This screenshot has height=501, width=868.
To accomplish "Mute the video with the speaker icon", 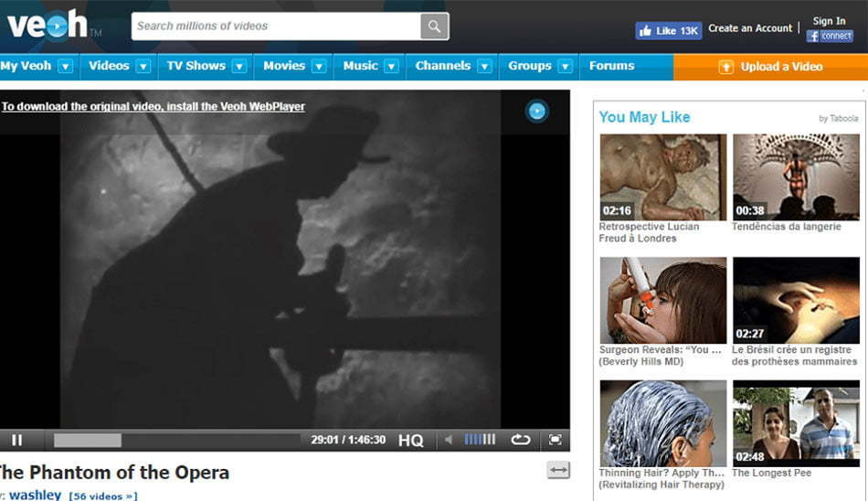I will click(449, 440).
